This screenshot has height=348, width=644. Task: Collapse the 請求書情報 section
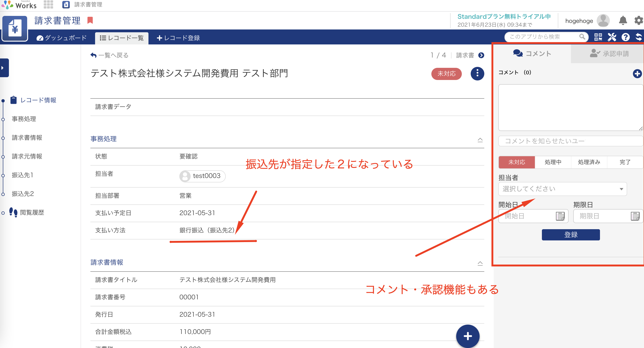480,263
